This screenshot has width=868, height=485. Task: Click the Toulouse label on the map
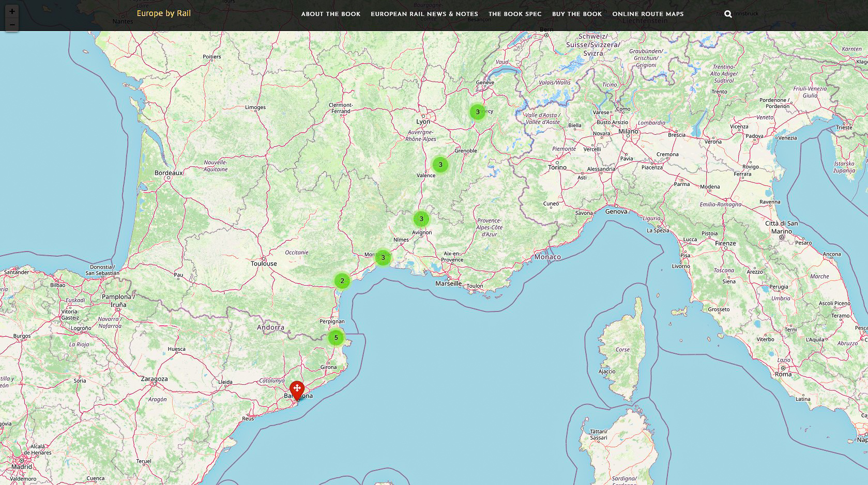coord(264,263)
